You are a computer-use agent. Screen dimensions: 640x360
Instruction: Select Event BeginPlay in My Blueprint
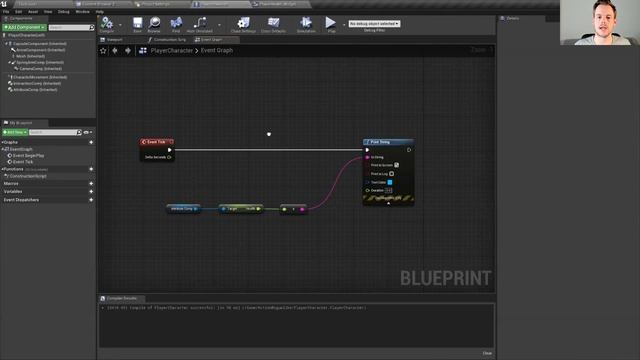(29, 156)
